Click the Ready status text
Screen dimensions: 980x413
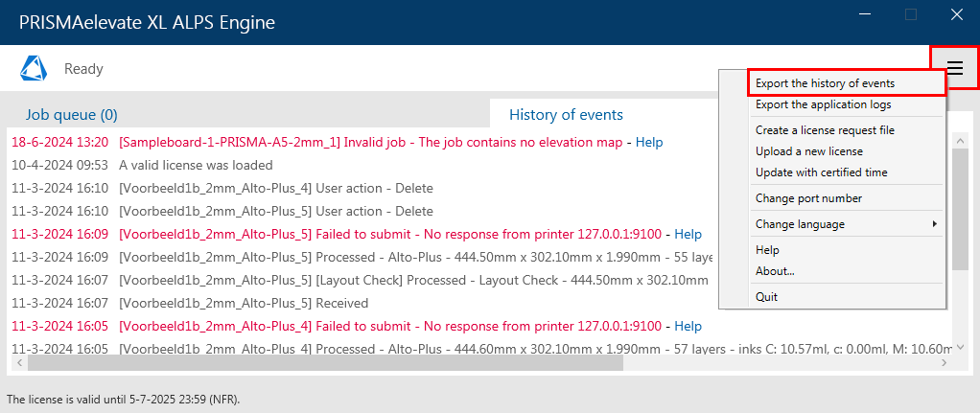(x=83, y=69)
